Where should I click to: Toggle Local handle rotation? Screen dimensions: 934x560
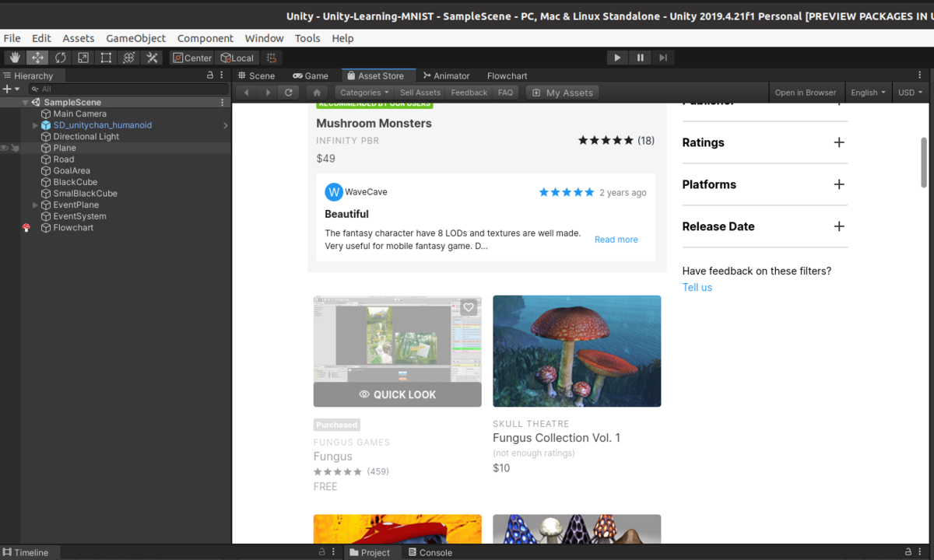click(237, 58)
